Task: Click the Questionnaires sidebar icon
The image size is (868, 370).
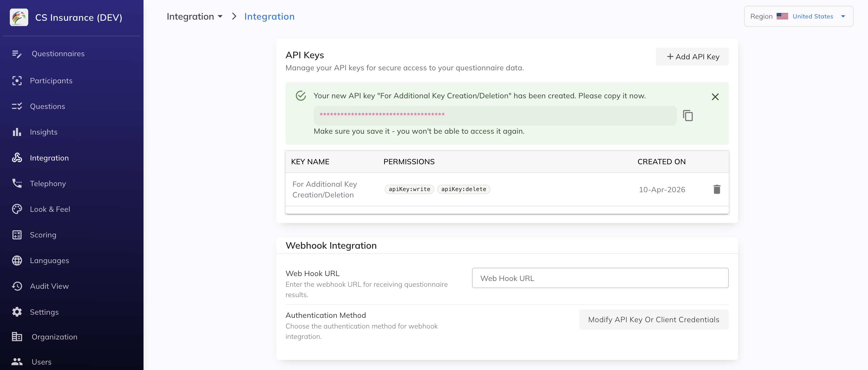Action: click(17, 54)
